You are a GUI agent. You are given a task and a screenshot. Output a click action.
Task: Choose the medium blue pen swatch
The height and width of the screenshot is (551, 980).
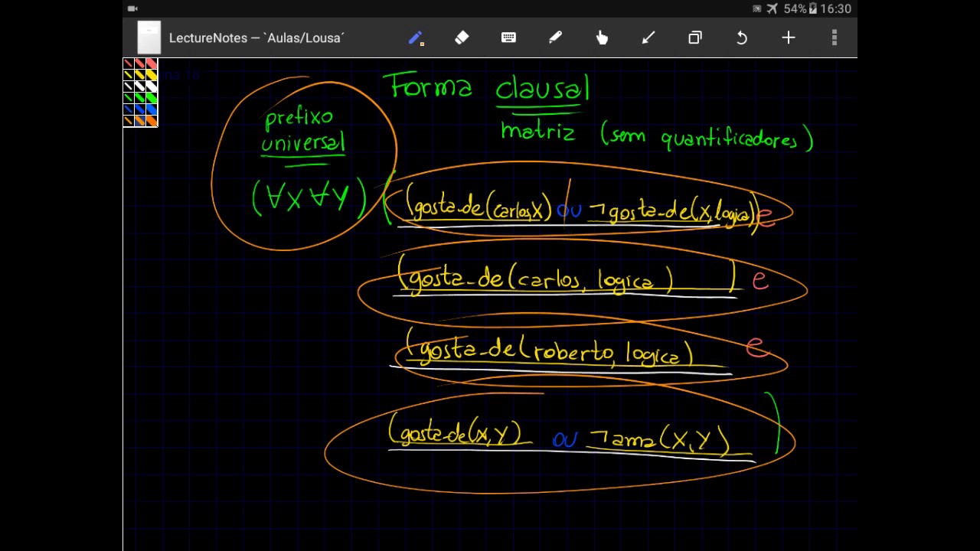(x=140, y=109)
